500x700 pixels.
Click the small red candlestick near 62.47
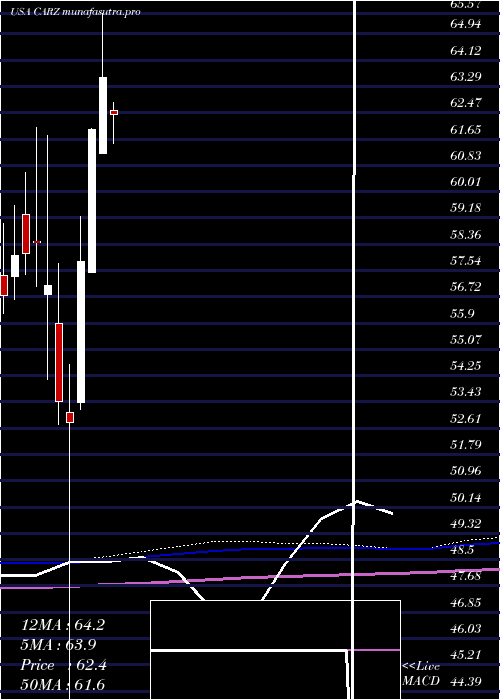point(114,112)
